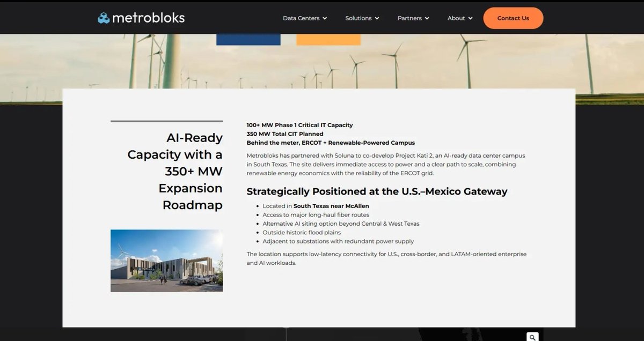Expand the Partners dropdown chevron
Image resolution: width=644 pixels, height=341 pixels.
(427, 18)
